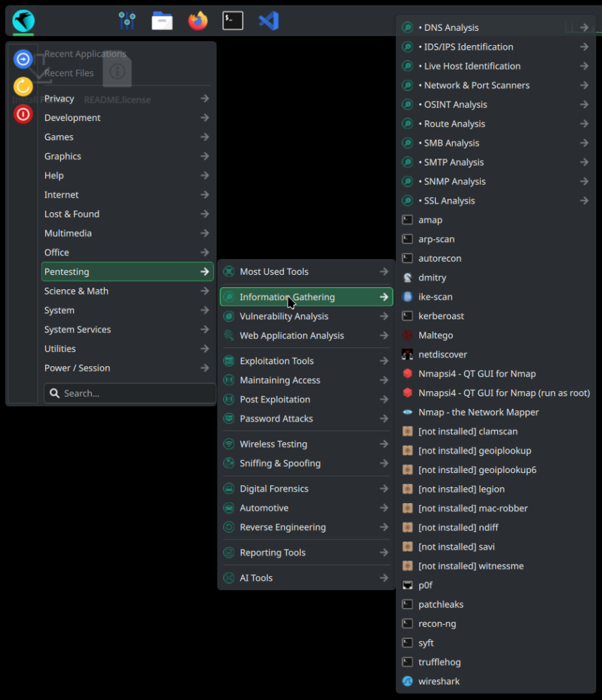Launch the mixer settings icon in the panel
The height and width of the screenshot is (700, 602).
tap(127, 21)
